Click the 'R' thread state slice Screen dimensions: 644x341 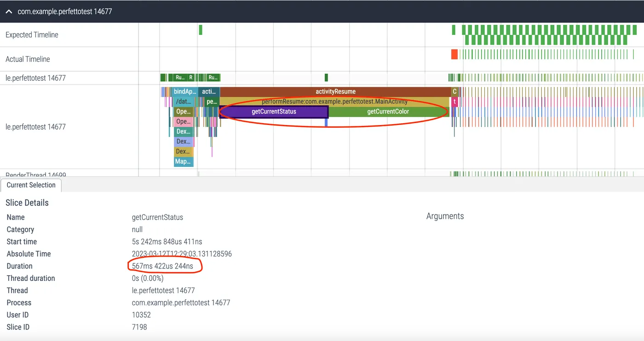click(191, 78)
